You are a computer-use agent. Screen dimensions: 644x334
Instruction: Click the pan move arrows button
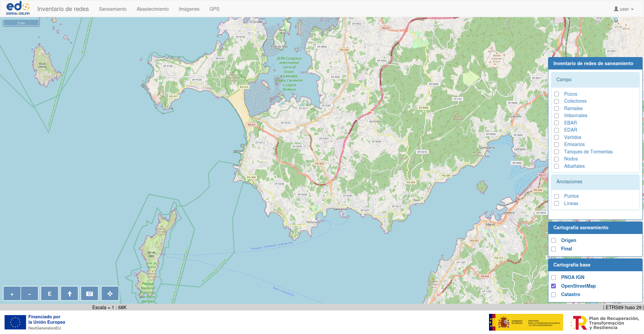coord(110,294)
